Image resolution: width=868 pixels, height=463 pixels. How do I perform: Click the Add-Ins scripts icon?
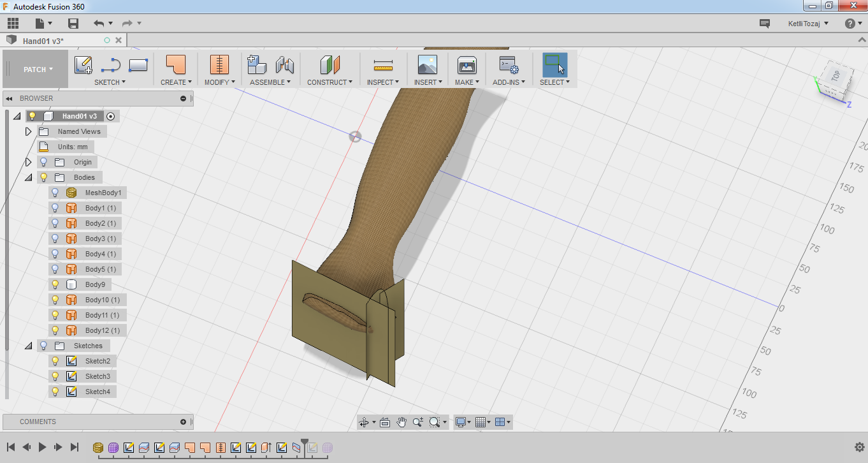click(x=509, y=65)
